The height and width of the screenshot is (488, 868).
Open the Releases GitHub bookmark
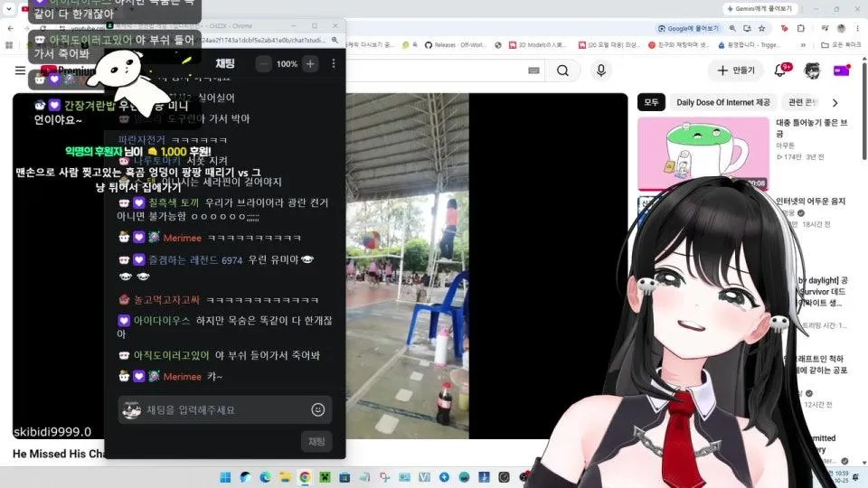tap(455, 45)
